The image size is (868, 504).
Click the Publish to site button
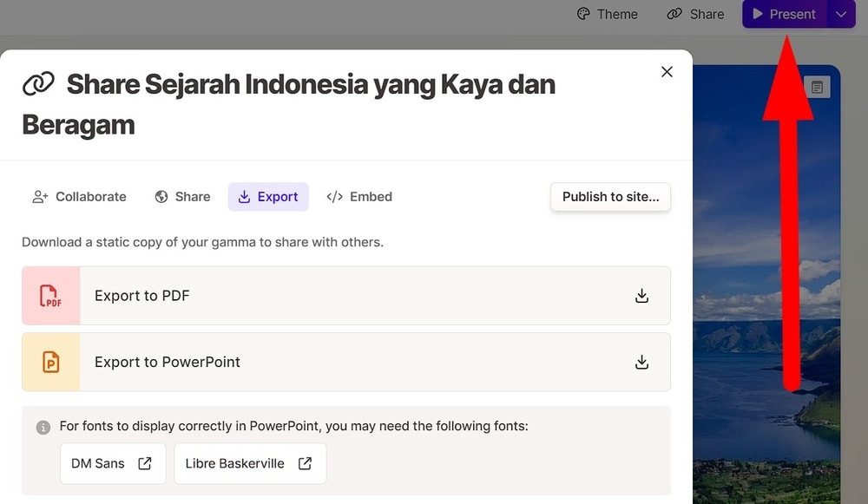coord(610,197)
